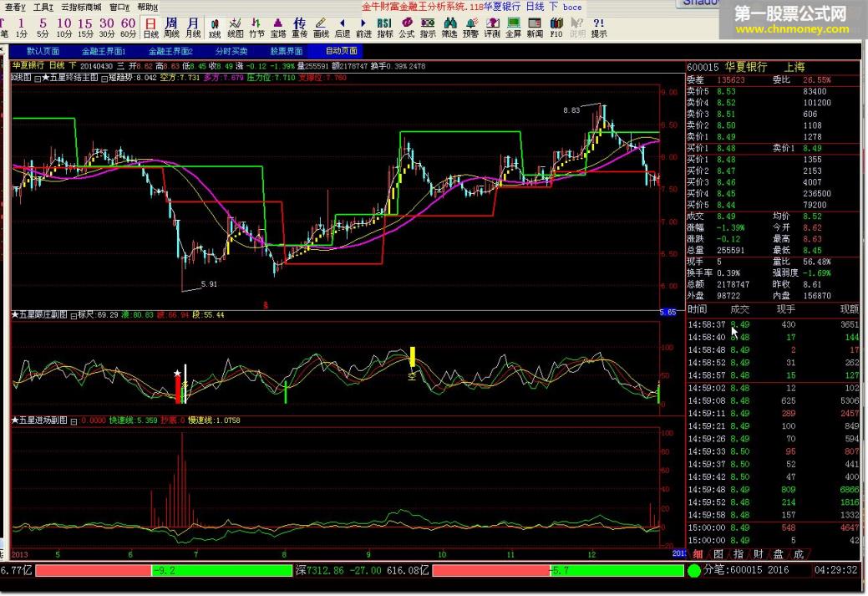Screen dimensions: 868x596
Task: Collapse the 五星终结主图 indicator box
Action: click(38, 79)
